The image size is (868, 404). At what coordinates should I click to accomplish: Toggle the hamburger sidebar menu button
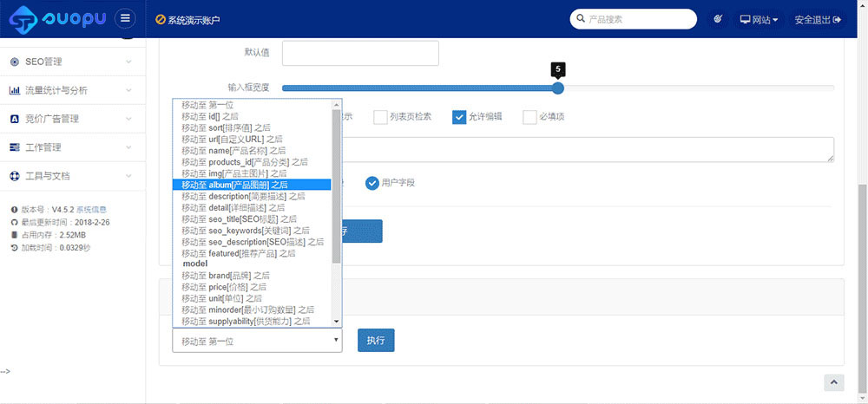click(x=125, y=19)
